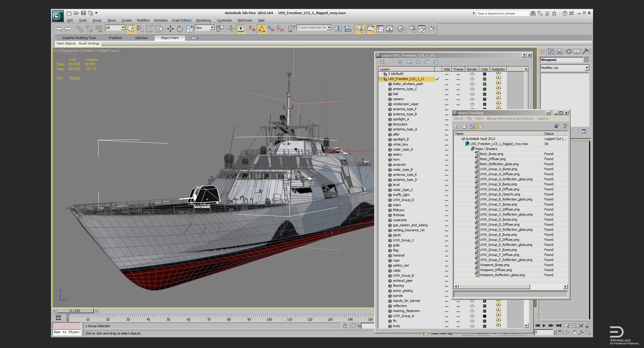
Task: Click Create New Layer icon in Layer dialog
Action: tap(382, 62)
